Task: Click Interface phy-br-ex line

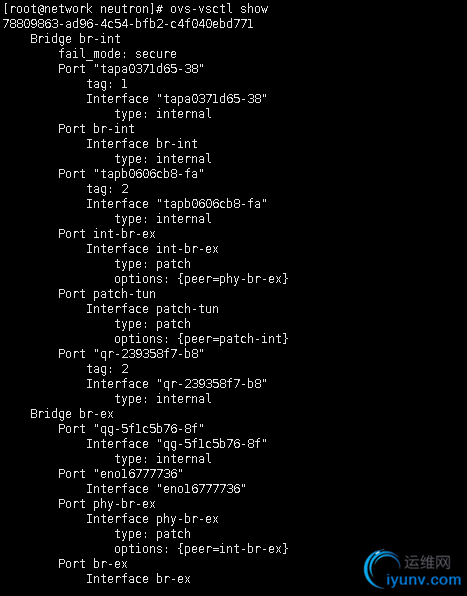Action: 152,519
